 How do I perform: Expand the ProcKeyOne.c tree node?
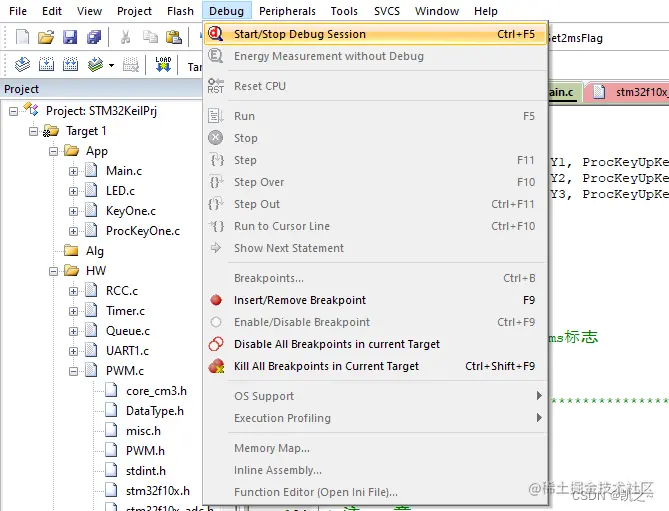[x=73, y=231]
